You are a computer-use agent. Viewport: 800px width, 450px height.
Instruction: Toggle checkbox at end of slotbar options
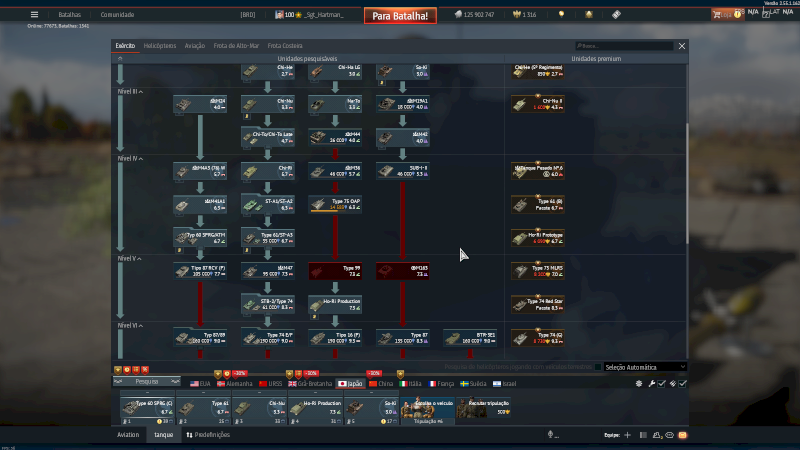pos(683,384)
